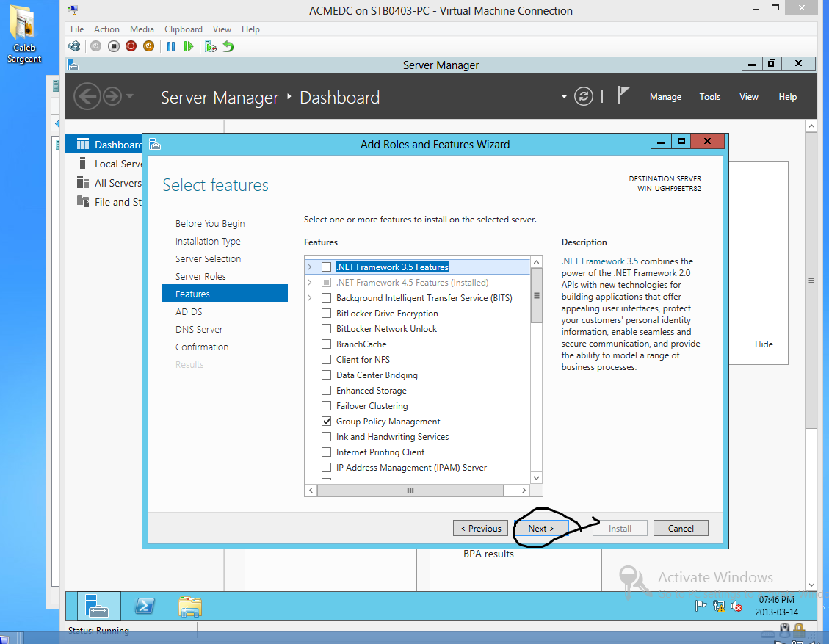Click the orange Save VM state icon
Viewport: 829px width, 644px height.
(148, 46)
